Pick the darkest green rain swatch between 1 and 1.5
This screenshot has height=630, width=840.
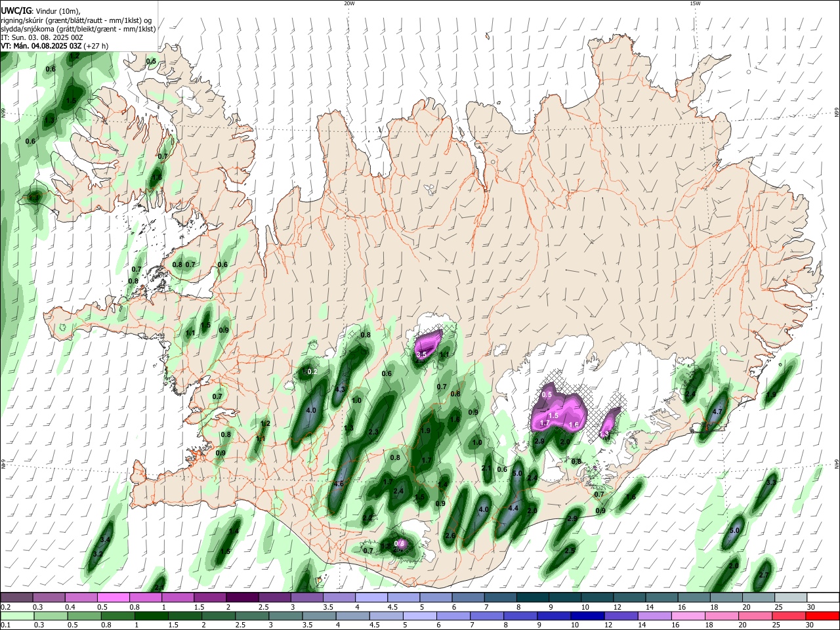click(152, 616)
